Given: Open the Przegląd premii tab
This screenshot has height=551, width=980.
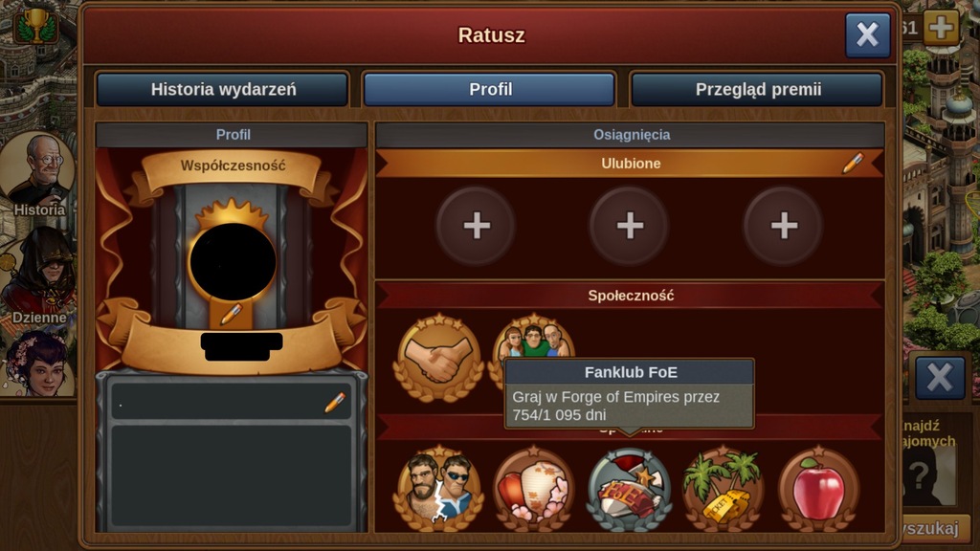Looking at the screenshot, I should point(758,89).
